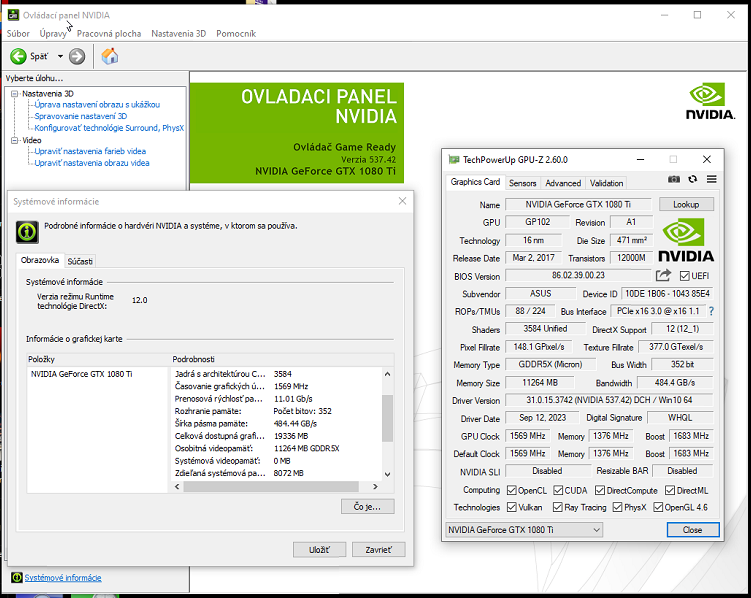Toggle the PhysX checkbox

coord(617,507)
